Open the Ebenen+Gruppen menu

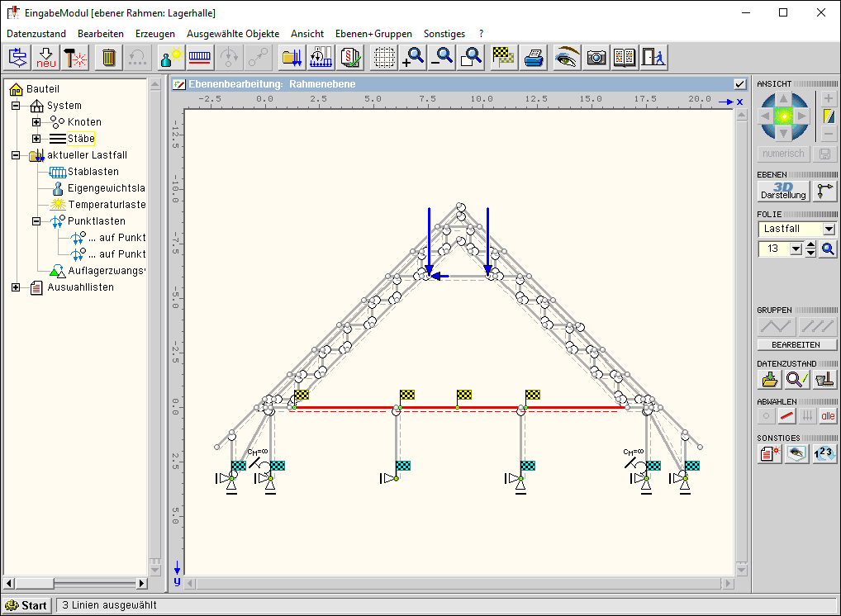click(373, 34)
